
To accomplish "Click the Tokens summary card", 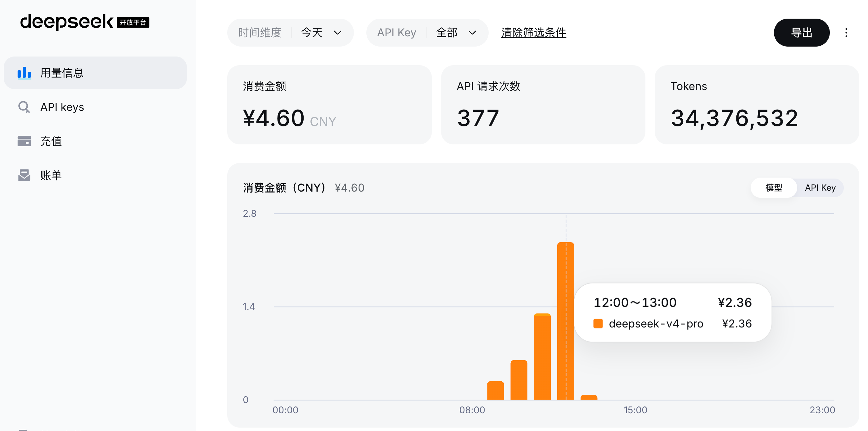I will point(757,105).
